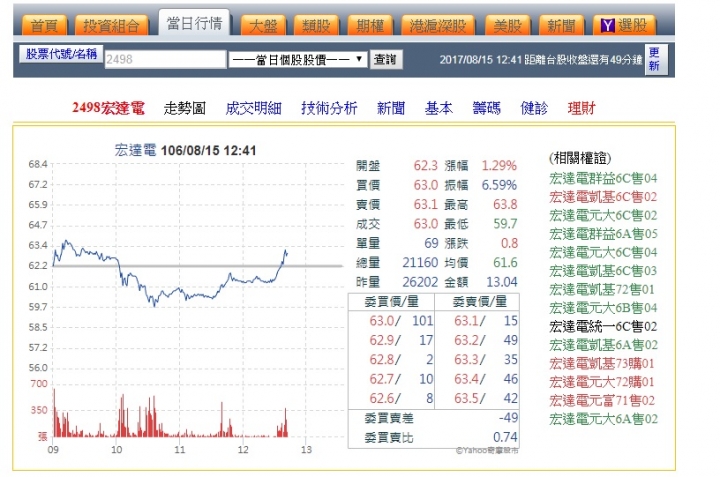
Task: Open the 期權 tab
Action: pos(370,25)
